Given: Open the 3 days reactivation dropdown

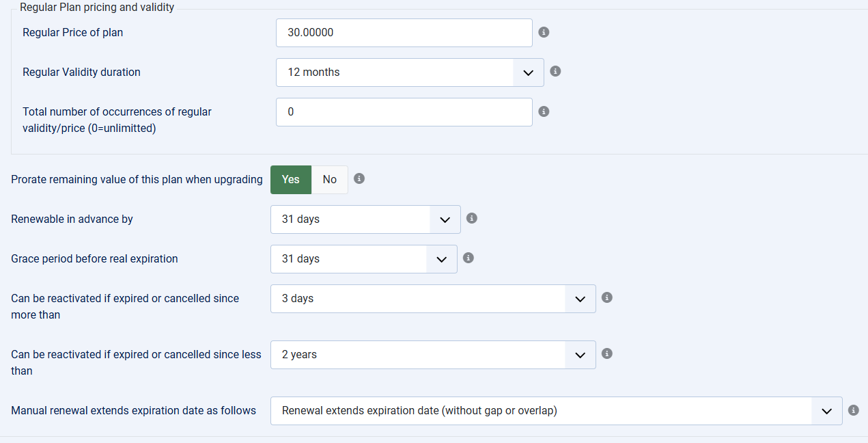Looking at the screenshot, I should [x=433, y=299].
